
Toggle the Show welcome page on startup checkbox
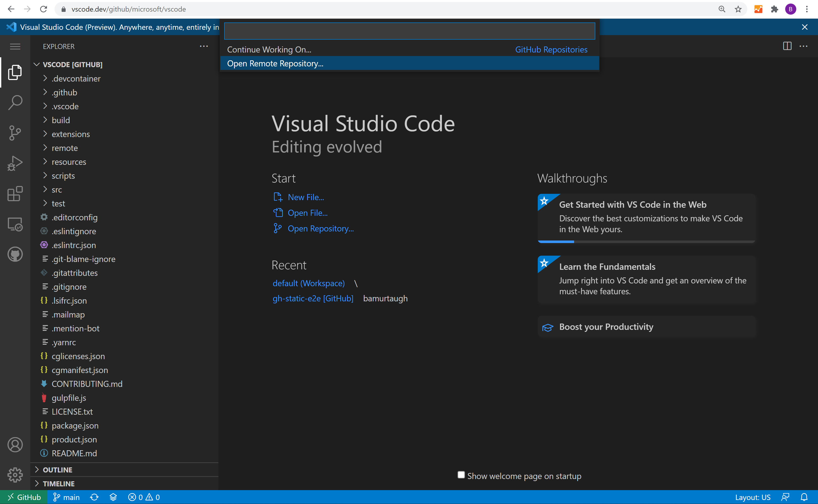(x=461, y=475)
